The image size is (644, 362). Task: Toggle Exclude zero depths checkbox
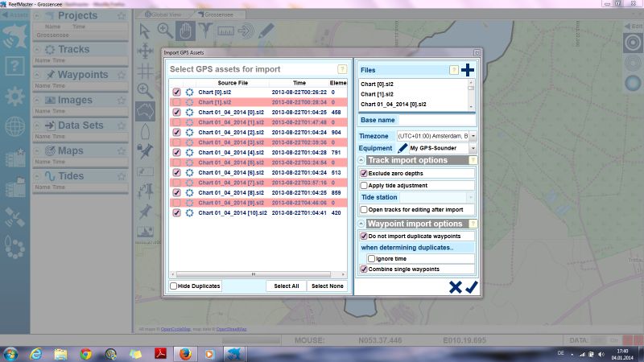click(x=364, y=173)
